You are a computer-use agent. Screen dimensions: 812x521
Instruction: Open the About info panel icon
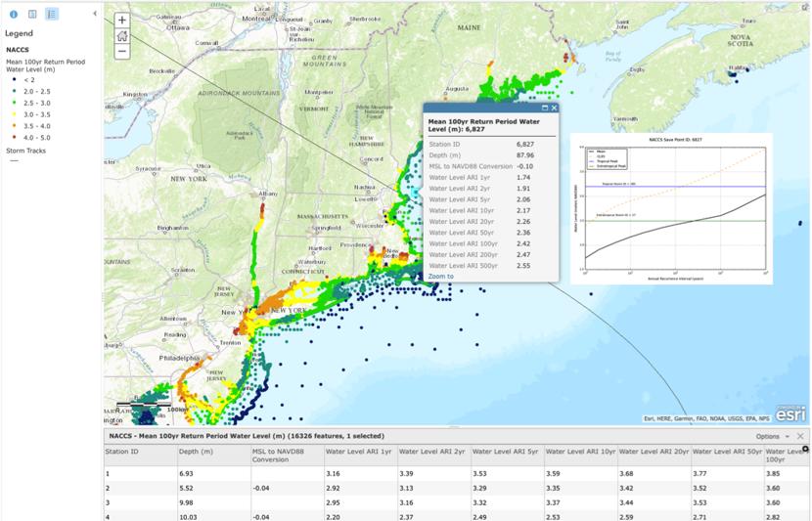(x=14, y=14)
